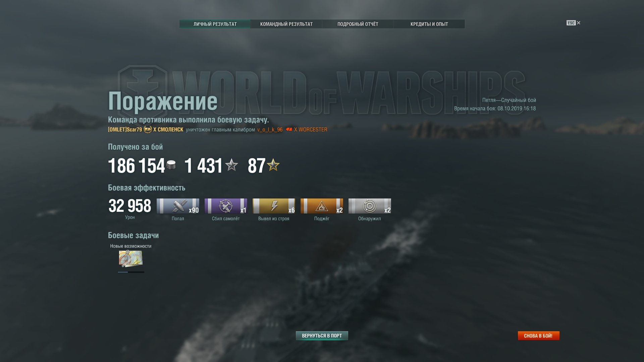Screen dimensions: 644x362
Task: Open the 'Кредиты и опыт' tab
Action: pos(429,24)
